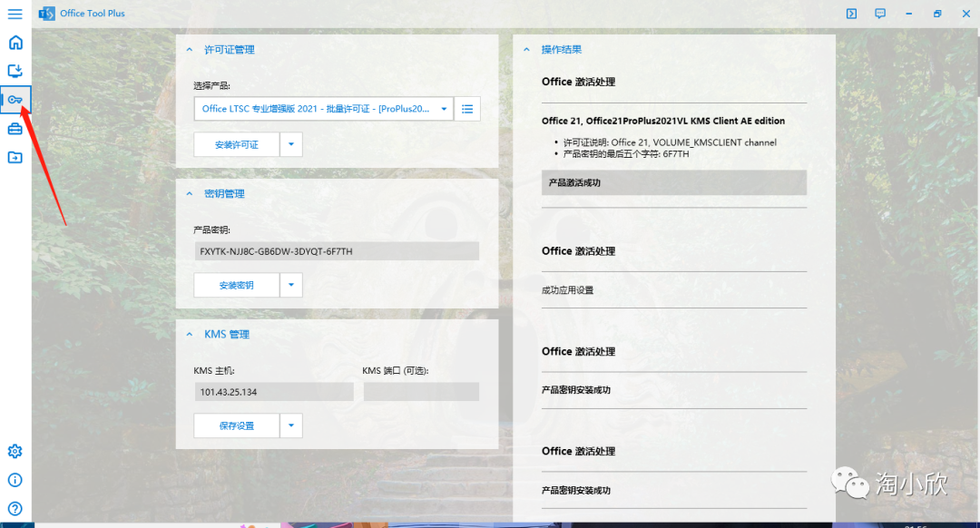Collapse the KMS 管理 section

click(190, 334)
